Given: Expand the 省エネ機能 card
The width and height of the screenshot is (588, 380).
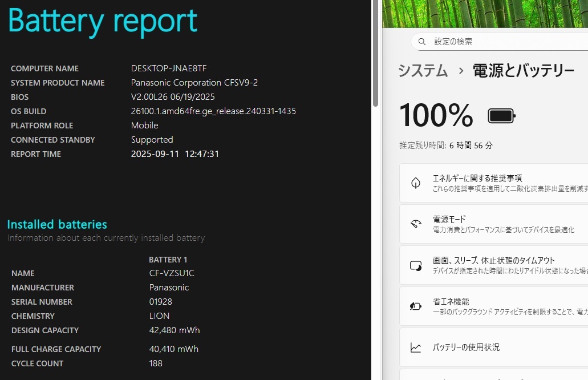Looking at the screenshot, I should [x=494, y=306].
